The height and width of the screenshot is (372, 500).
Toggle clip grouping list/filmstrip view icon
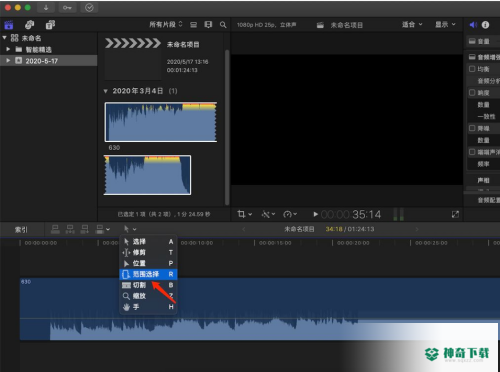[x=193, y=25]
